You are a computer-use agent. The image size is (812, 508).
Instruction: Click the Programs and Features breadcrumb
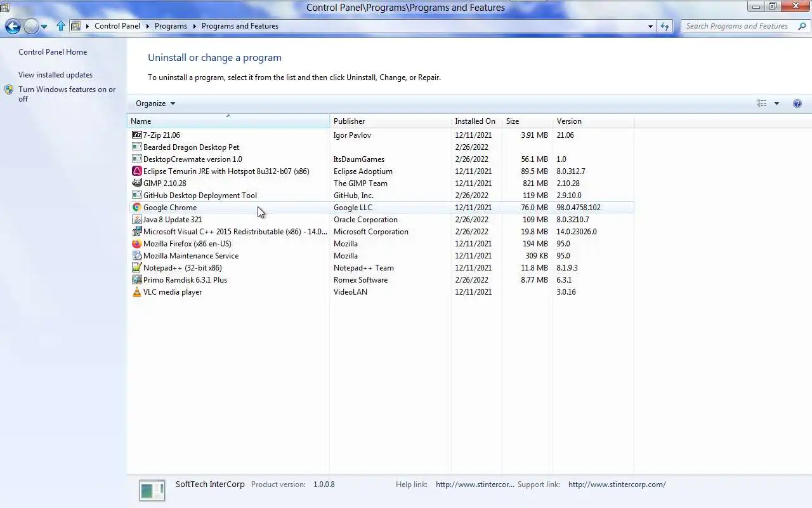pos(240,26)
